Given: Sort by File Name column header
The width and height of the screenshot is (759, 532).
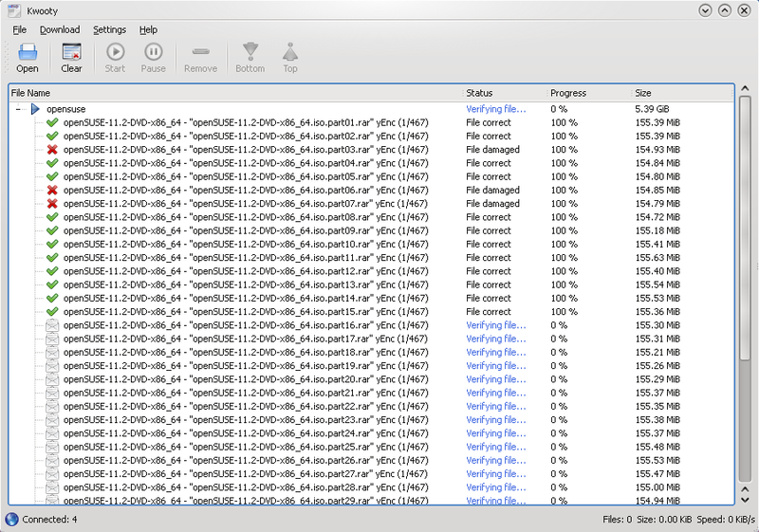Looking at the screenshot, I should point(235,93).
